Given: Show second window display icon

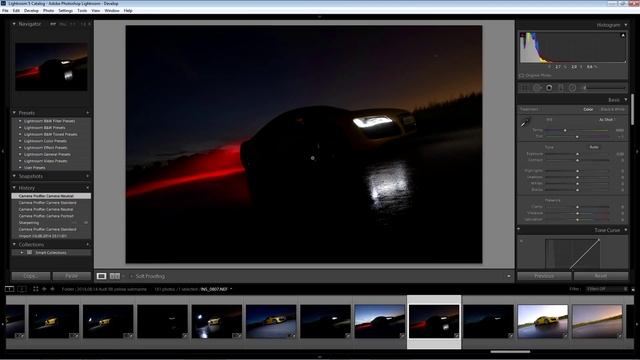Looking at the screenshot, I should click(x=22, y=289).
